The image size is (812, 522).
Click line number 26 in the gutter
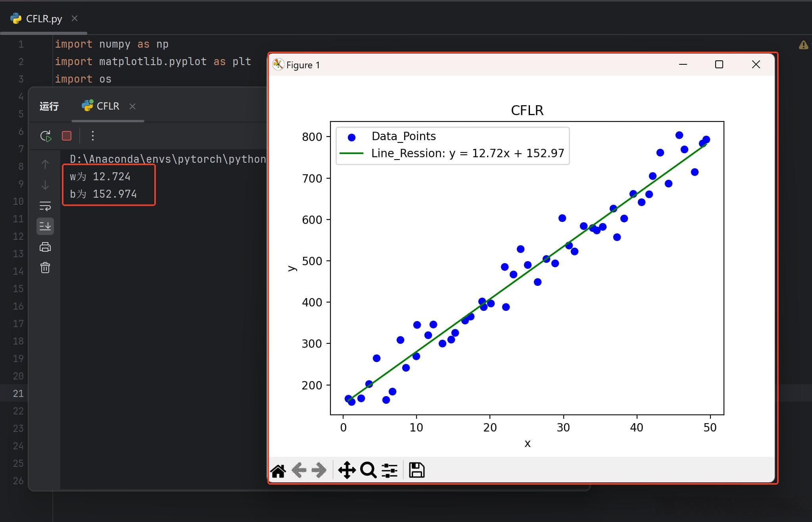(x=18, y=481)
